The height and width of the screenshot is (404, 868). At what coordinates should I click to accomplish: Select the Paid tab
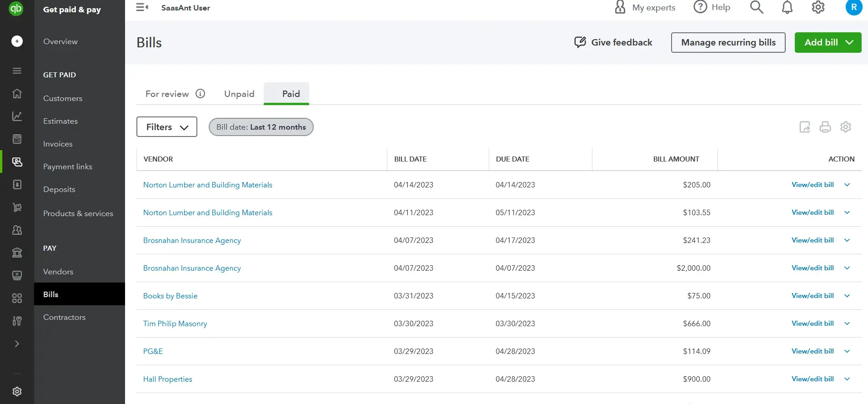[286, 94]
